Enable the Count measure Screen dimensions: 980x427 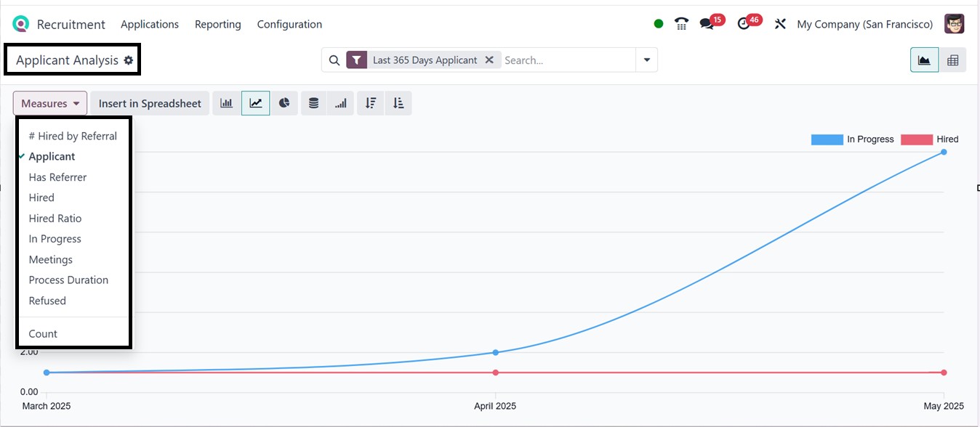43,333
